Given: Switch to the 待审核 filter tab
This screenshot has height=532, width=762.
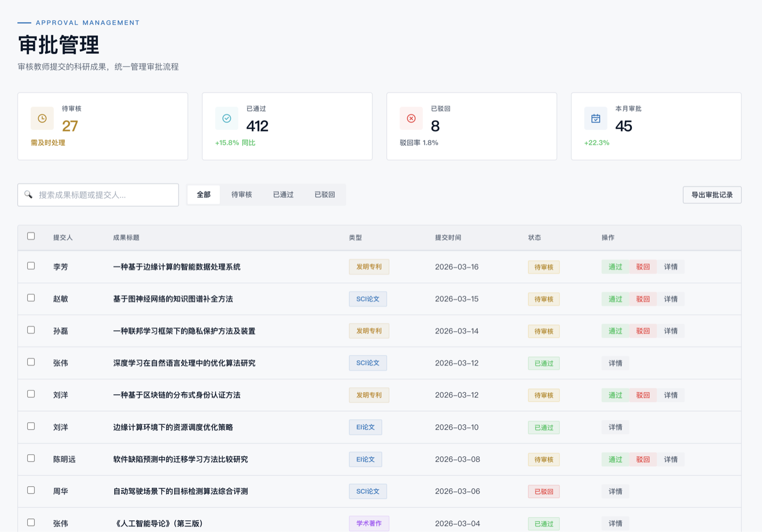Looking at the screenshot, I should (241, 195).
